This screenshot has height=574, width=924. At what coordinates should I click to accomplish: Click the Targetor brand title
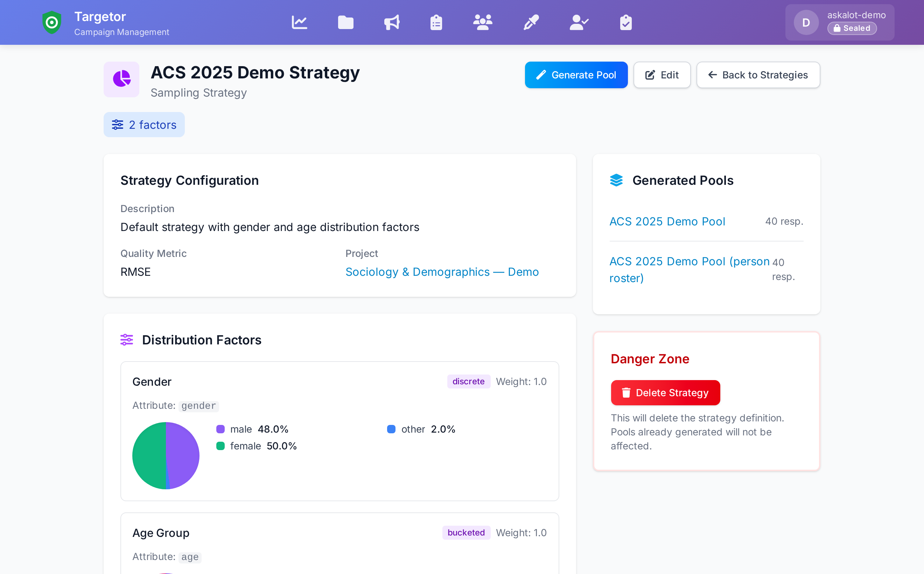pyautogui.click(x=100, y=16)
